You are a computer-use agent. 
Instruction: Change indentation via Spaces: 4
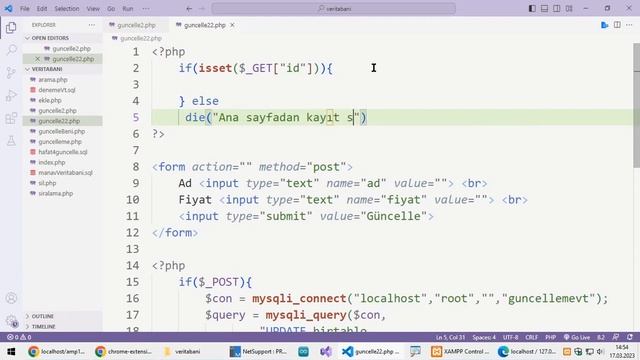click(484, 337)
